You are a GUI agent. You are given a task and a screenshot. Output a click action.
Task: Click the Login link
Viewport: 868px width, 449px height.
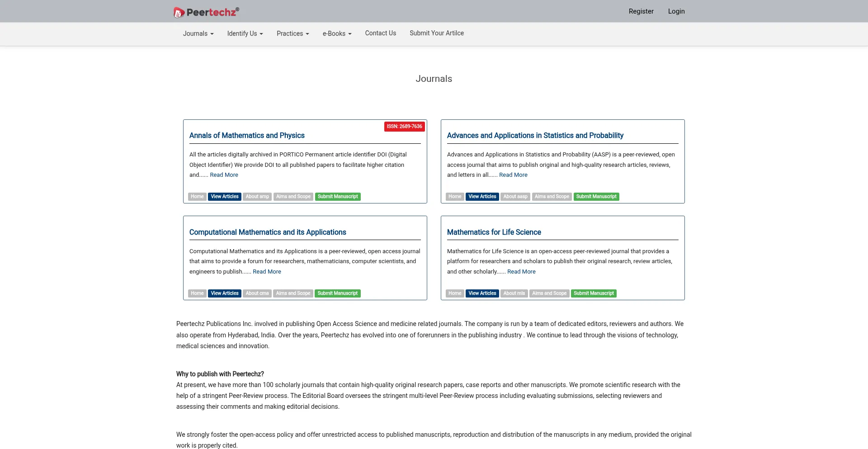click(x=676, y=11)
